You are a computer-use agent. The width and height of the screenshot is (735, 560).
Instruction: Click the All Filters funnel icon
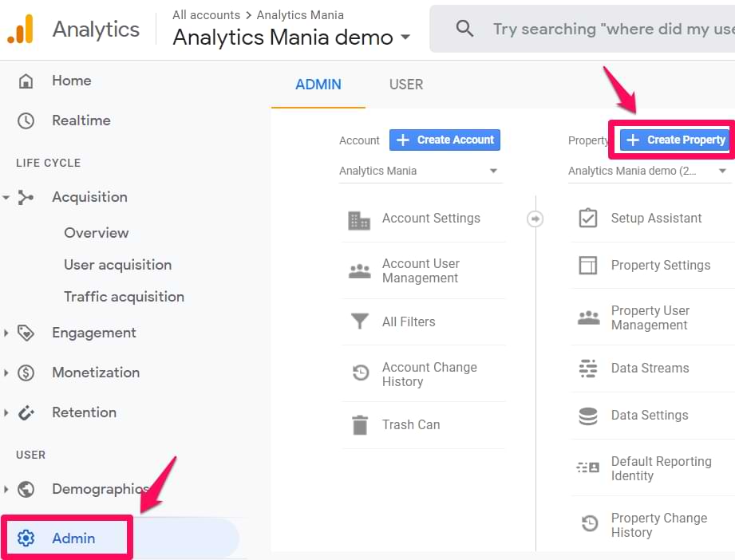pyautogui.click(x=359, y=321)
